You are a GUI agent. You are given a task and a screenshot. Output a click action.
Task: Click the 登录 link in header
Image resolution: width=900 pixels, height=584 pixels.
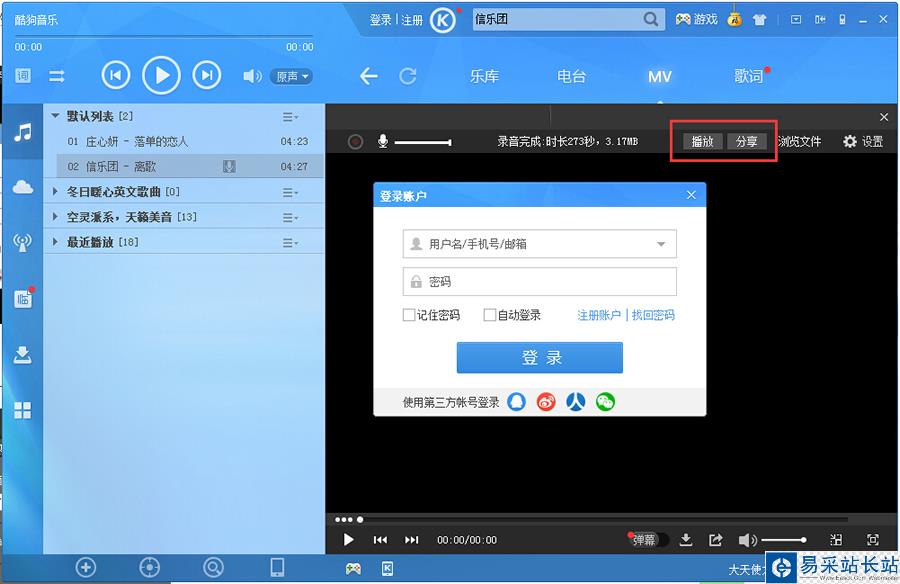click(380, 20)
